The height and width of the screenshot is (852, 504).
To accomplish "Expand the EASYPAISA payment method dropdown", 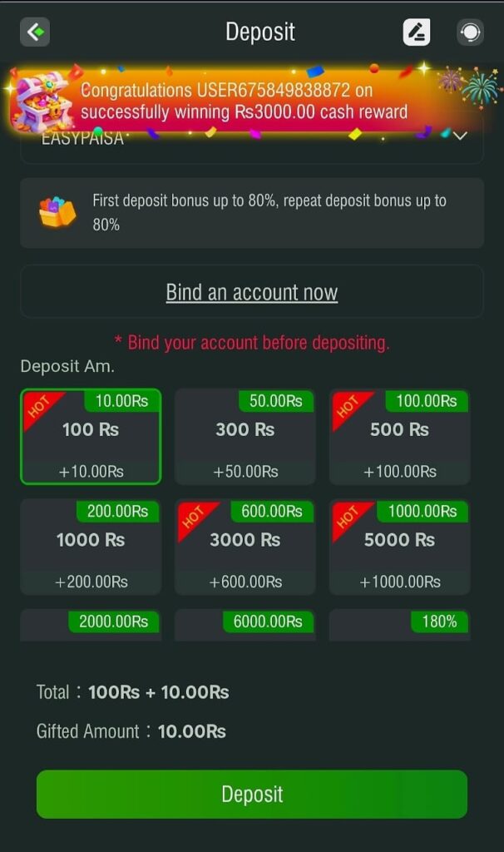I will coord(459,136).
